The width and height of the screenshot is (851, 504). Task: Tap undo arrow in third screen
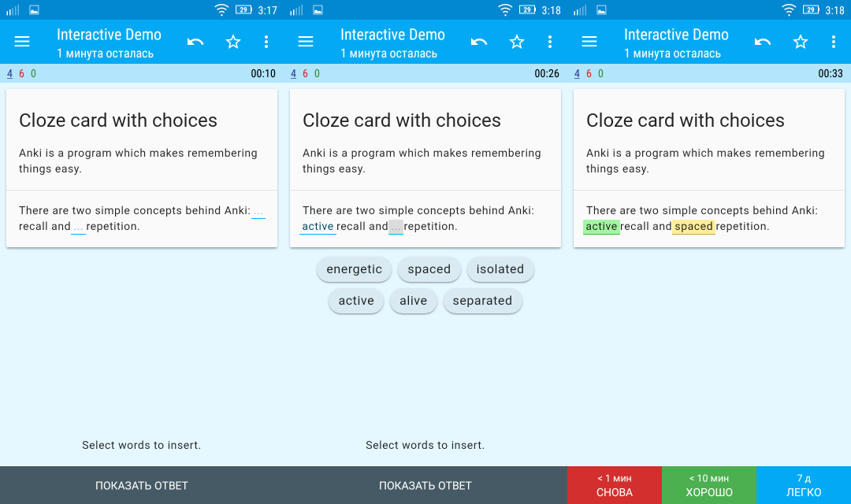763,42
